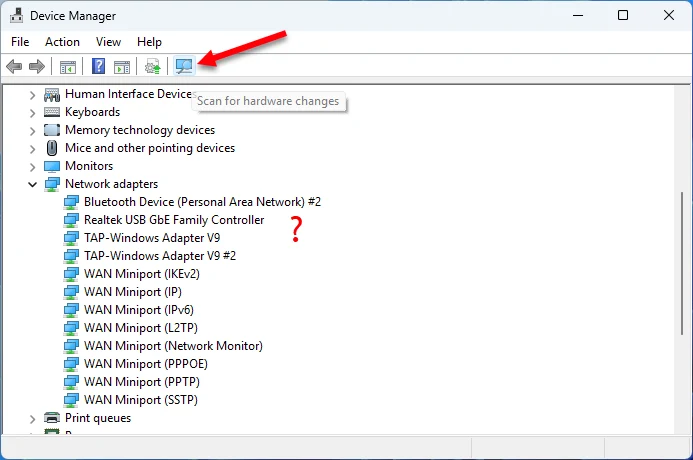The height and width of the screenshot is (460, 693).
Task: Expand the Print queues node
Action: click(32, 419)
